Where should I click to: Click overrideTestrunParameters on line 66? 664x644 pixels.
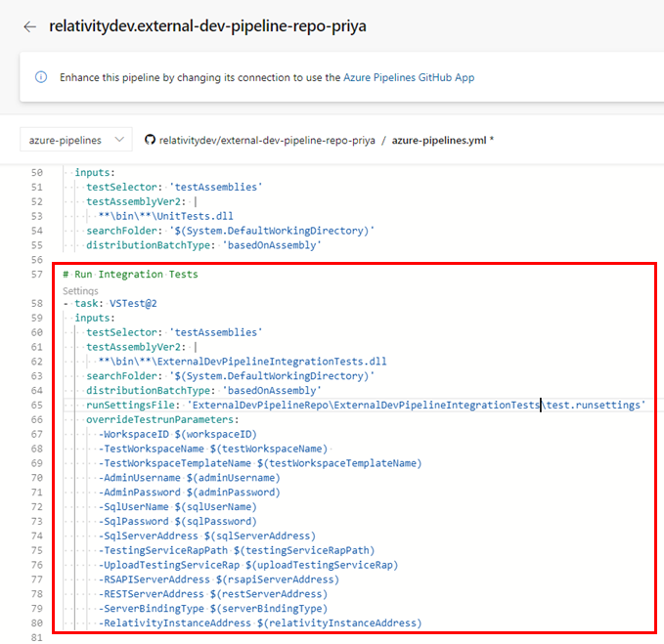[x=162, y=419]
